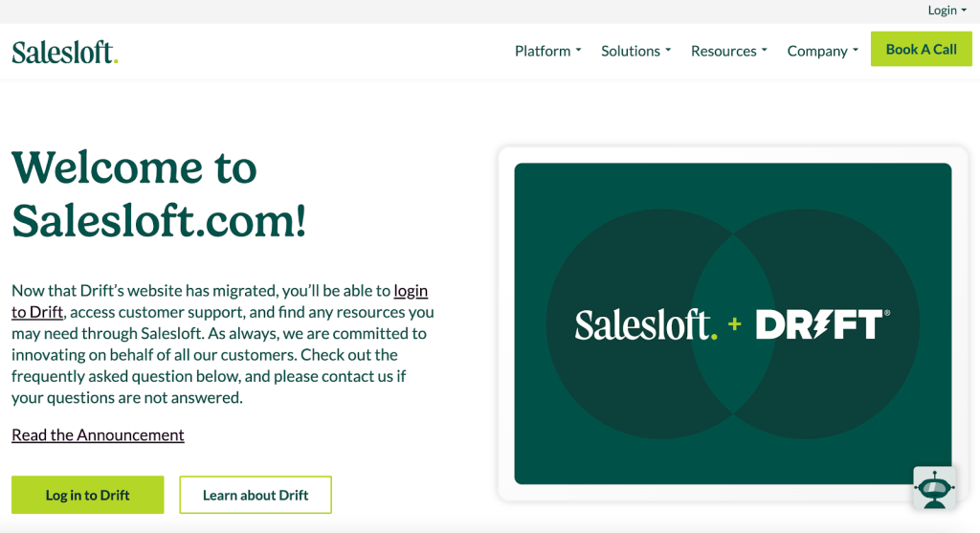Screen dimensions: 980x533
Task: Click the inline "login to Drift" text link
Action: click(x=411, y=291)
